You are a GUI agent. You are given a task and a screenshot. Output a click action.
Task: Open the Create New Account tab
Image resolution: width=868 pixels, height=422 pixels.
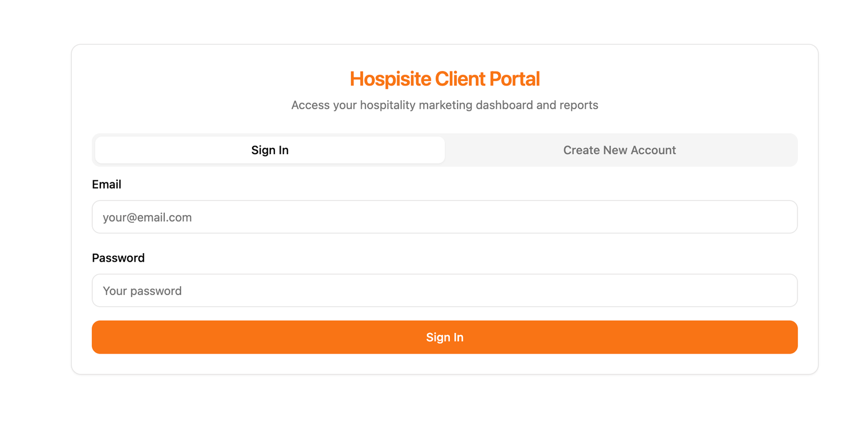pyautogui.click(x=619, y=150)
